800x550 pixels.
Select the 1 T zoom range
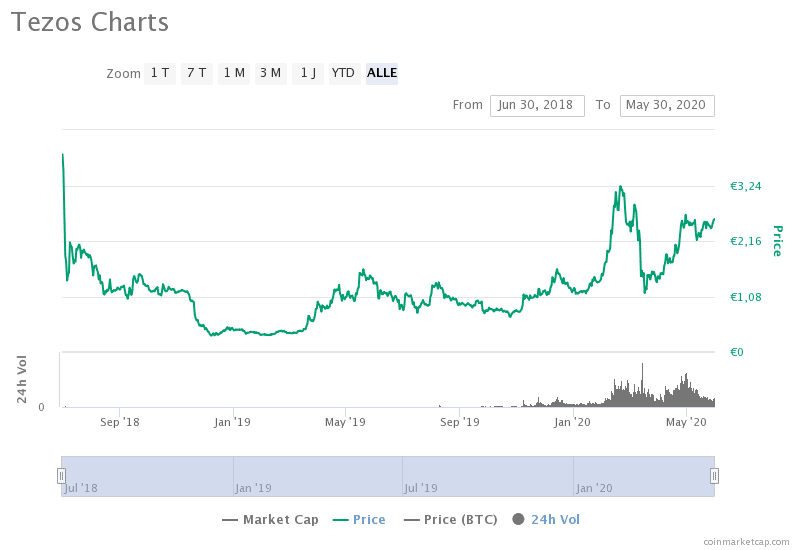point(160,73)
